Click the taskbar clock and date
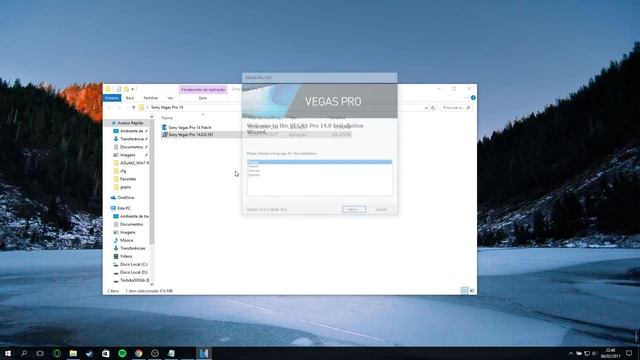Viewport: 640px width, 360px height. 611,353
